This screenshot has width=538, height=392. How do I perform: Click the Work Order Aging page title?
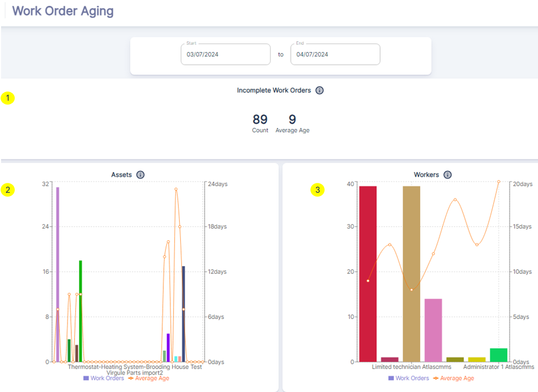coord(63,11)
